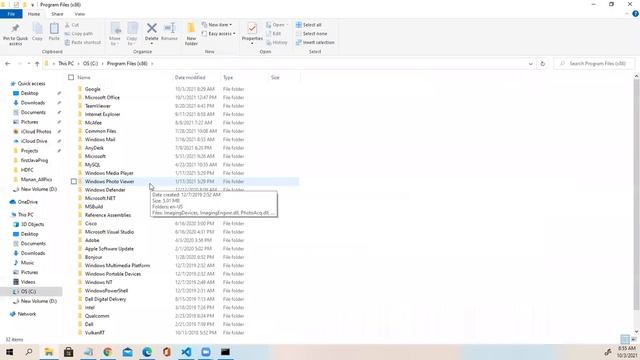640x360 pixels.
Task: Open taskbar Search magnifier
Action: (x=29, y=352)
